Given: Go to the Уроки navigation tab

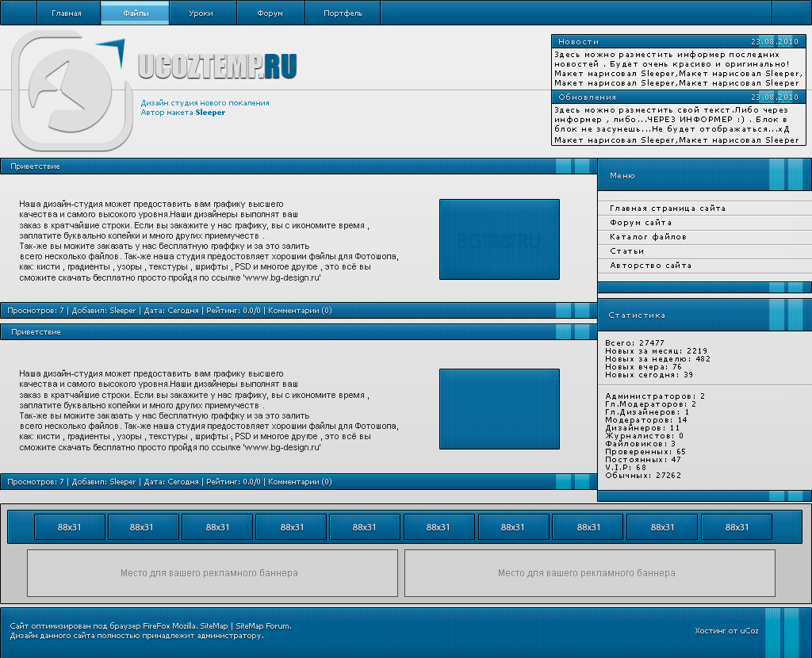Looking at the screenshot, I should pyautogui.click(x=203, y=13).
